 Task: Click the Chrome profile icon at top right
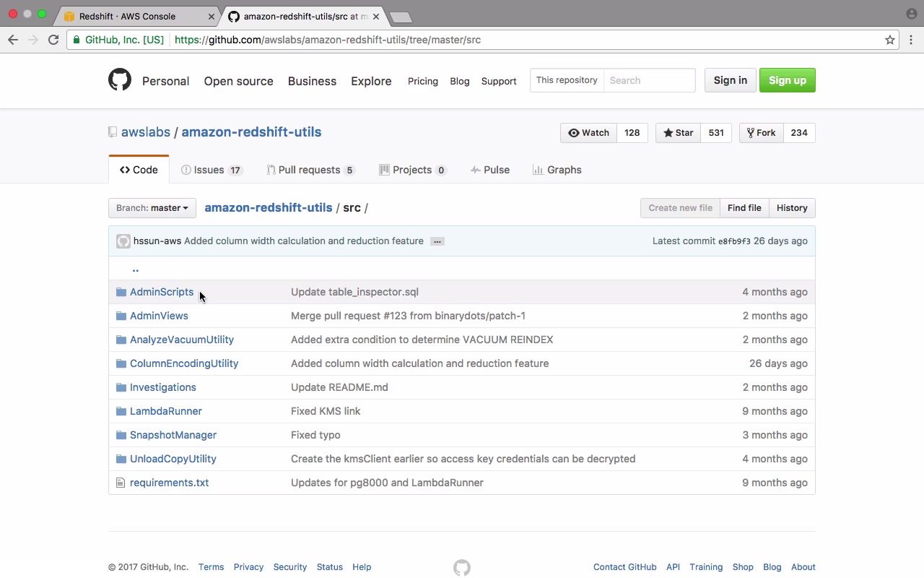click(911, 14)
